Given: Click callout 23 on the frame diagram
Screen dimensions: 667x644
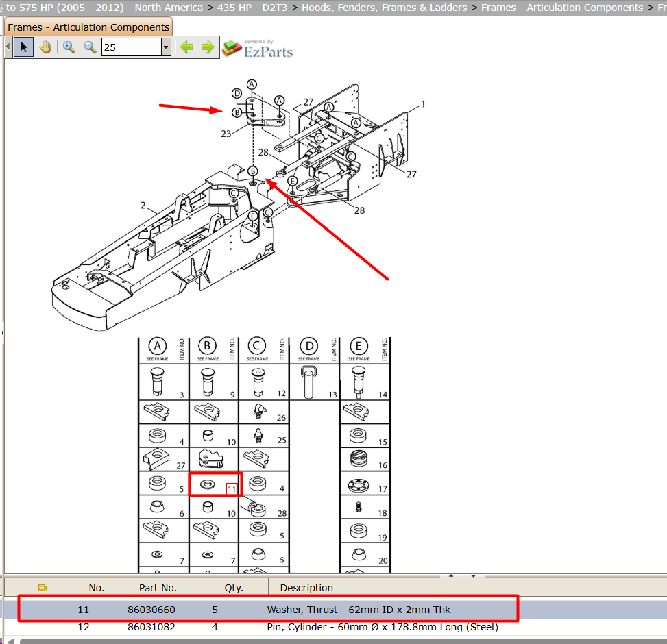Looking at the screenshot, I should point(226,134).
